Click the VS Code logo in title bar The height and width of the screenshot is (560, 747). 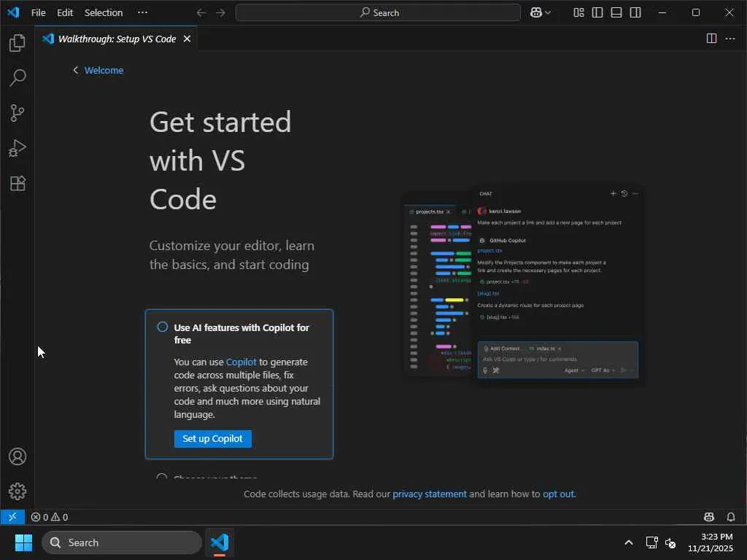coord(13,12)
